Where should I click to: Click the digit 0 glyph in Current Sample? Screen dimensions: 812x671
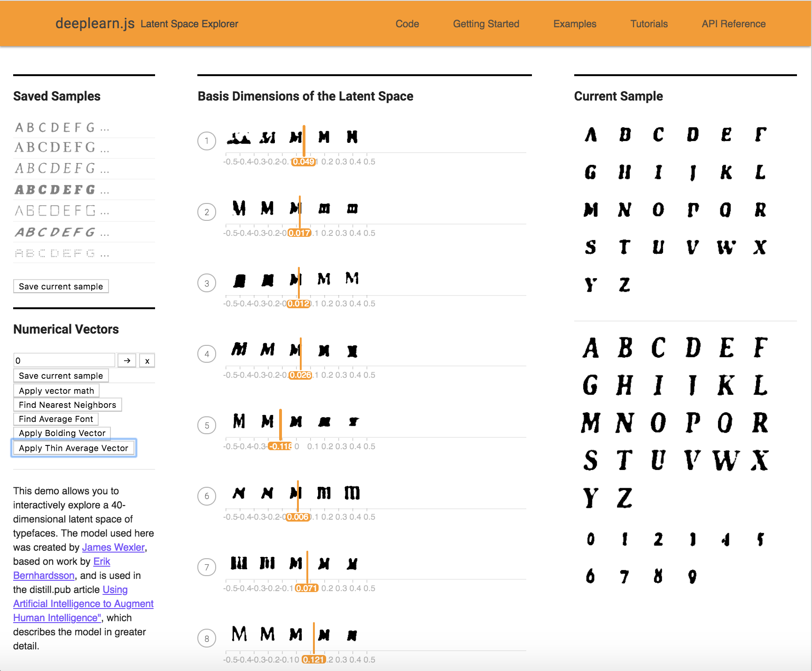(591, 539)
